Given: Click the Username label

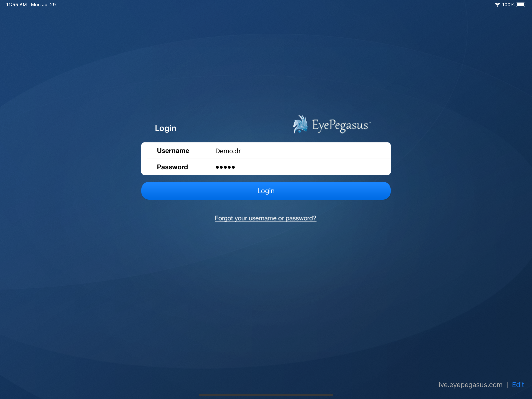Looking at the screenshot, I should 173,151.
